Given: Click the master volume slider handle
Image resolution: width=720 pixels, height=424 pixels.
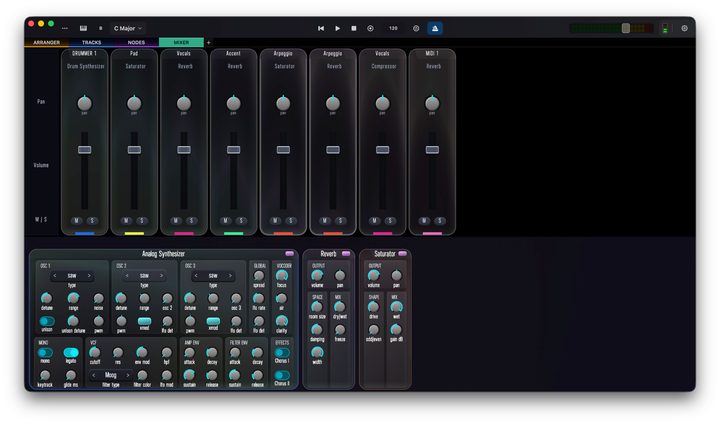Looking at the screenshot, I should click(x=625, y=28).
